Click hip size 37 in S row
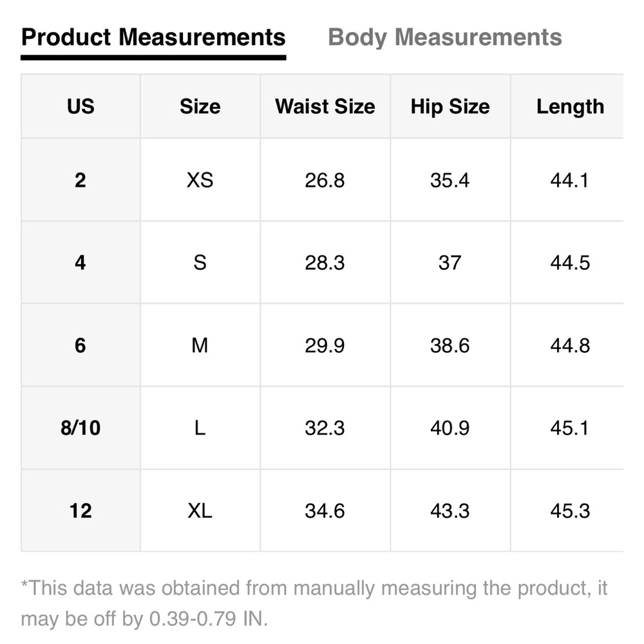The width and height of the screenshot is (644, 644). (x=450, y=263)
